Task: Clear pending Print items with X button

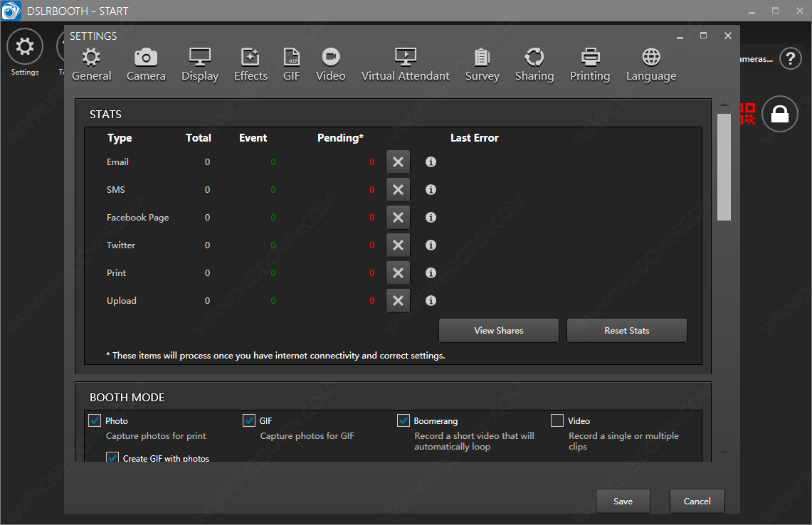Action: (x=398, y=273)
